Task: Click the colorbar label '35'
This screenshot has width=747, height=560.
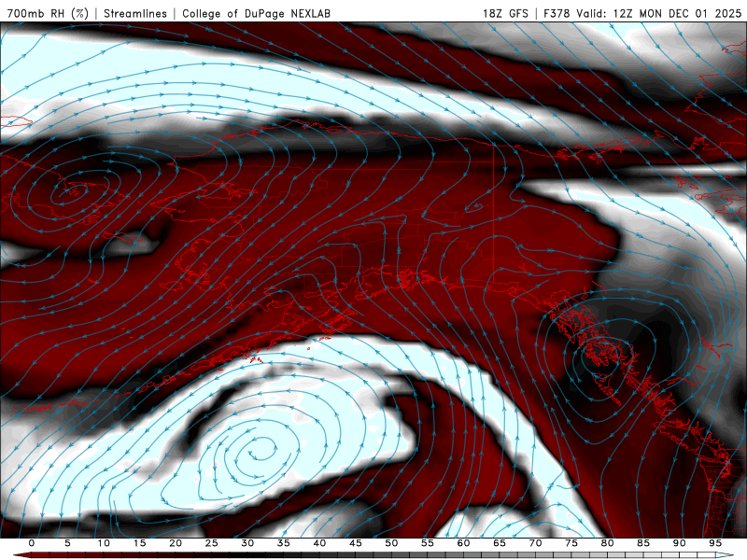Action: [284, 543]
